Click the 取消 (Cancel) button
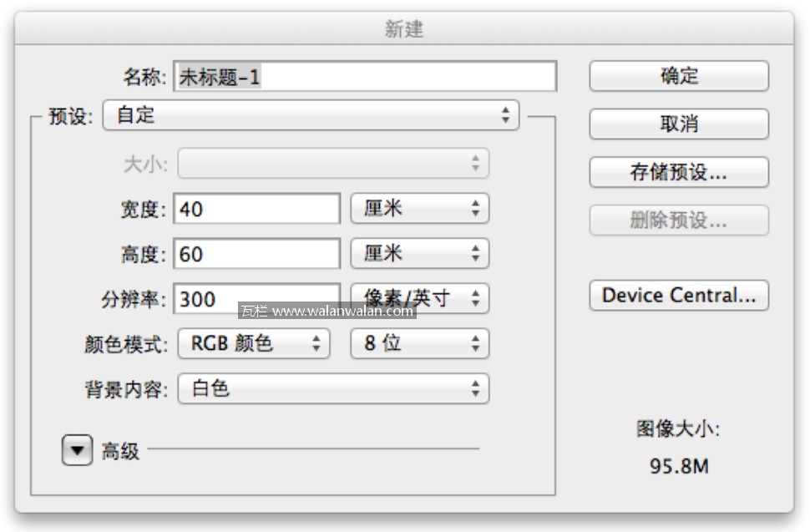This screenshot has width=810, height=532. click(678, 124)
